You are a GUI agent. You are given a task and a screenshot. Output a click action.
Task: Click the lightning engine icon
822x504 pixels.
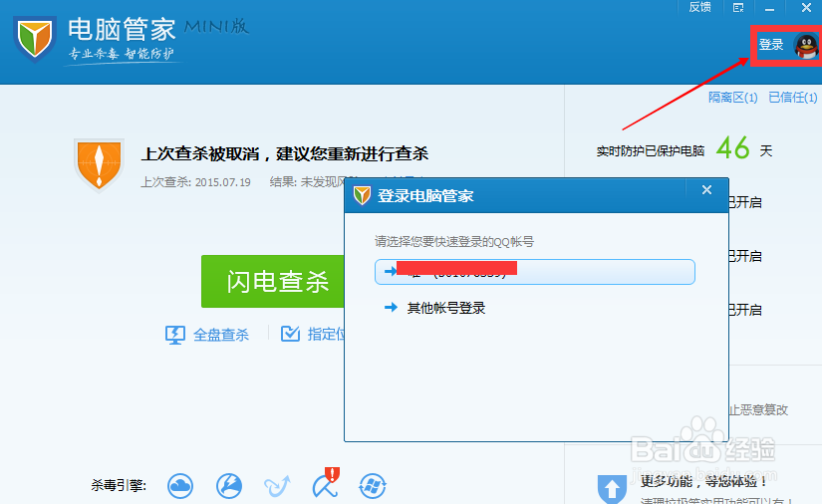point(229,486)
